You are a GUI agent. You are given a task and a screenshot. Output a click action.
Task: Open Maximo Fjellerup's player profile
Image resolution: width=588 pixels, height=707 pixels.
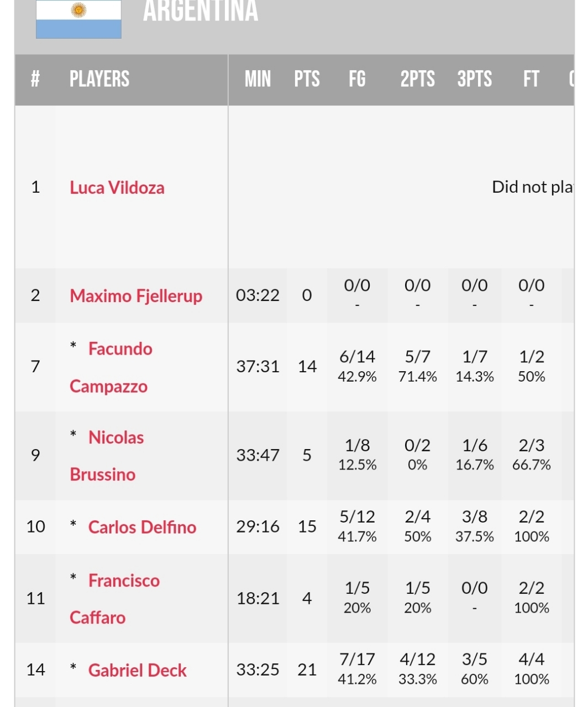pos(136,296)
